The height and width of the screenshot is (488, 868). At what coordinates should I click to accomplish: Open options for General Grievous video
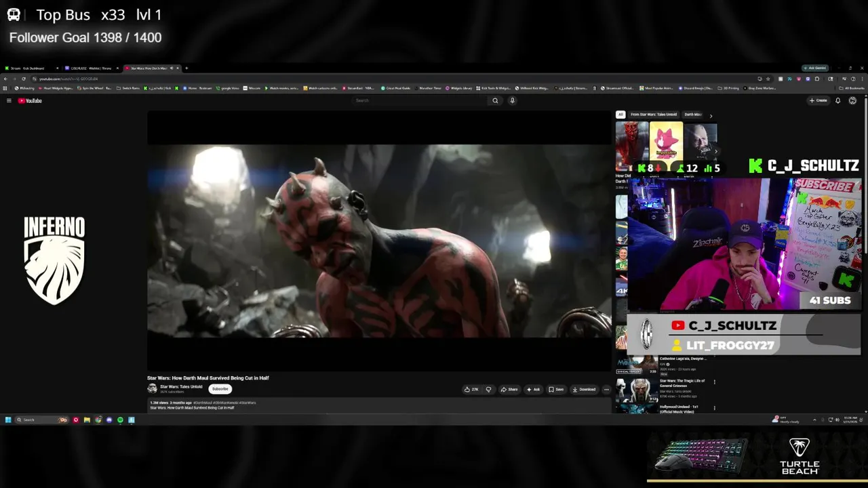pos(714,382)
